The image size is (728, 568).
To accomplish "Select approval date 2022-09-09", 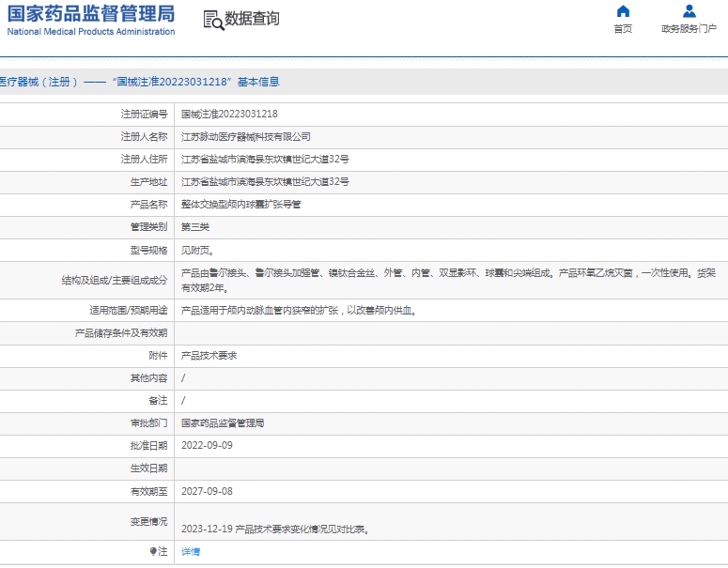I will (207, 446).
